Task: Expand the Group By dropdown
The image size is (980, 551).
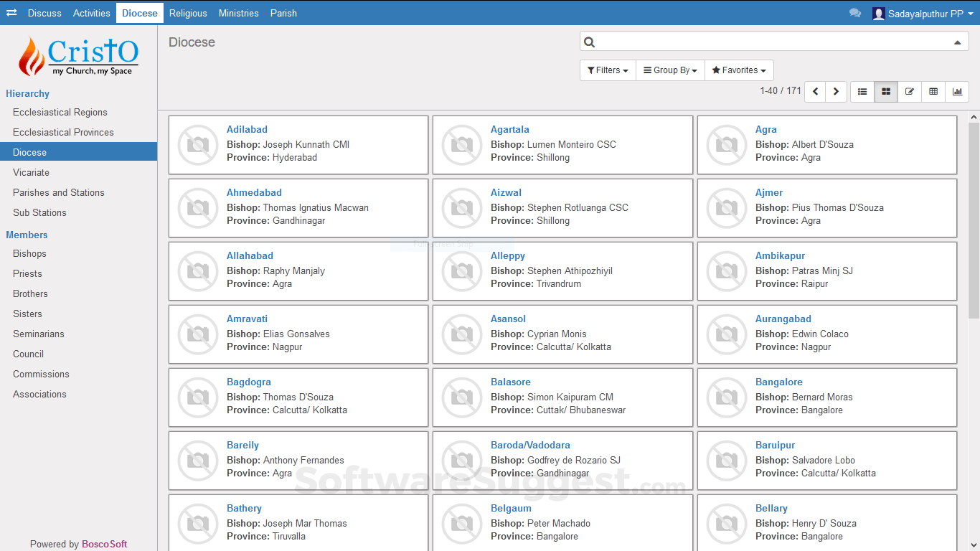Action: click(x=670, y=70)
